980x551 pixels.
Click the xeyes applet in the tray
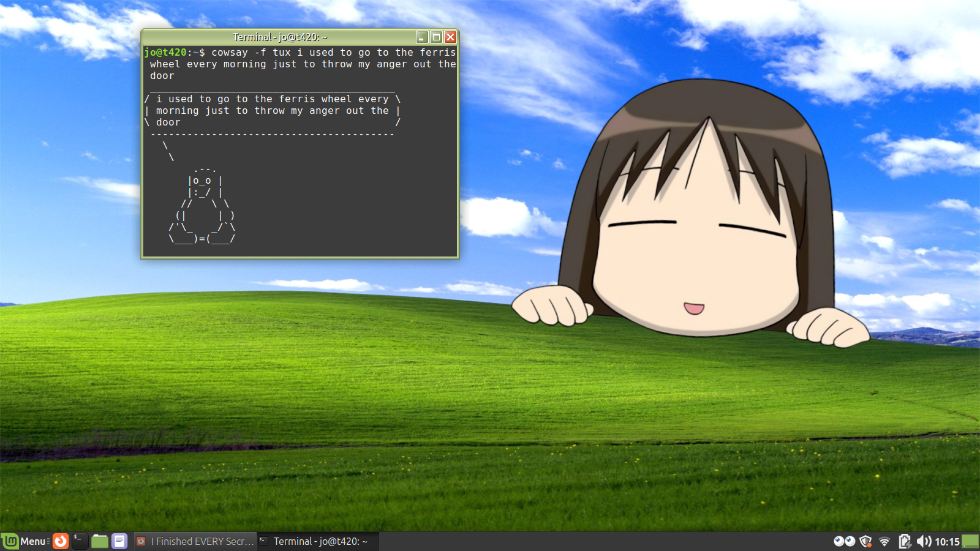pyautogui.click(x=845, y=541)
